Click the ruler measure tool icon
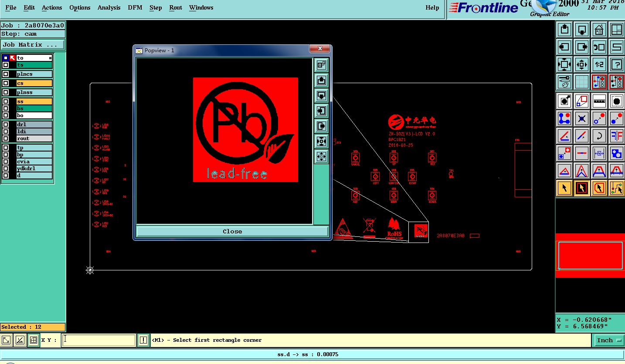Screen dimensions: 625x364 pos(599,101)
